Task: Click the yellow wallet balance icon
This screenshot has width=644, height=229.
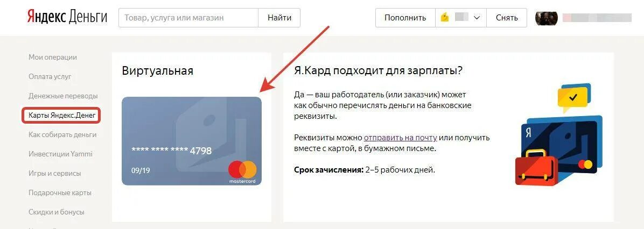Action: pyautogui.click(x=444, y=18)
